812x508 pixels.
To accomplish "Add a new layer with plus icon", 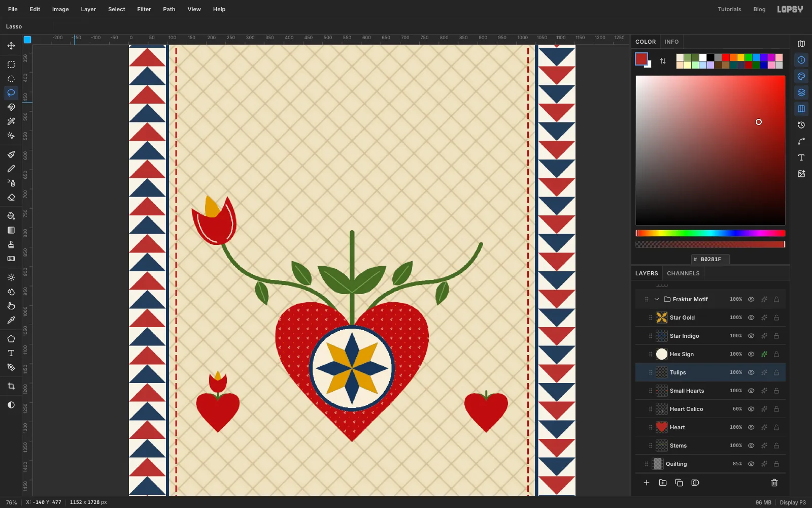I will pos(647,483).
